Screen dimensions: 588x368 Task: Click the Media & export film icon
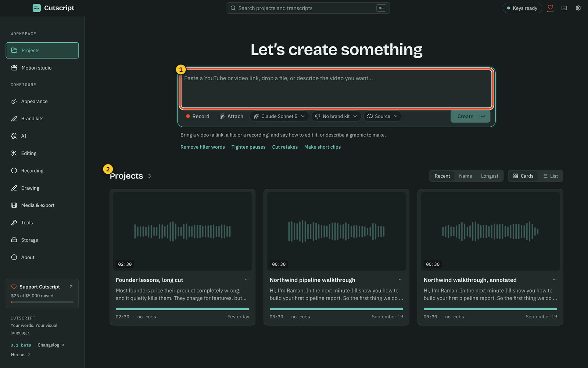pos(14,205)
